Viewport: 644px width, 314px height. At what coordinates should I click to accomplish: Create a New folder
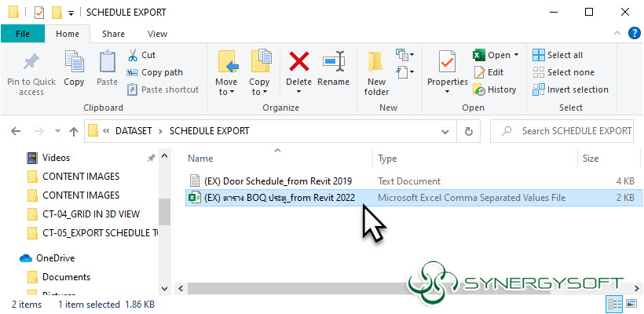(x=376, y=73)
